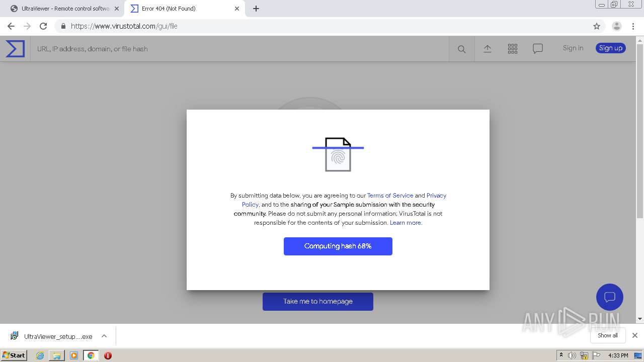The width and height of the screenshot is (644, 362).
Task: Click Learn more link
Action: click(x=406, y=223)
